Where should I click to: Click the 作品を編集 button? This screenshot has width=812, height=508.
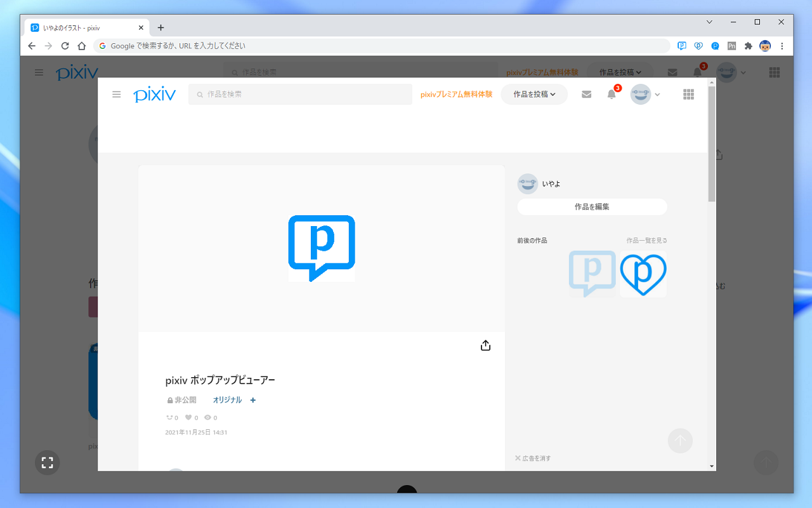coord(592,206)
